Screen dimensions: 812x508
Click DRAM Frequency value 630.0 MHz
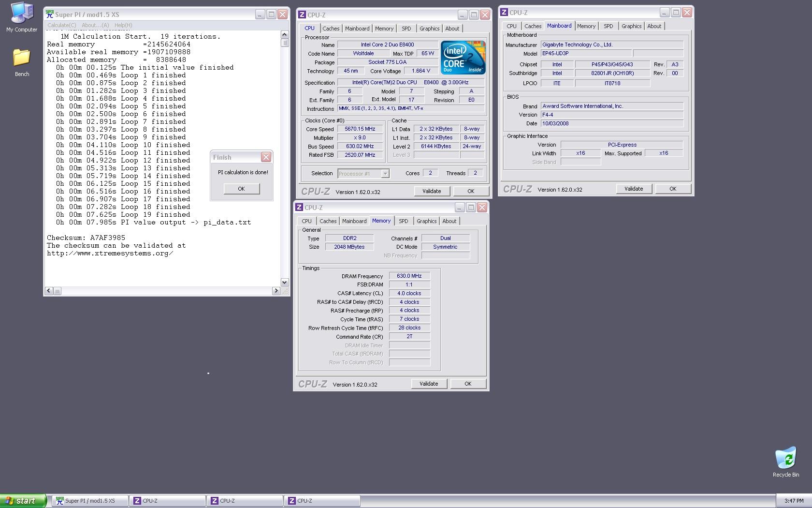coord(409,276)
